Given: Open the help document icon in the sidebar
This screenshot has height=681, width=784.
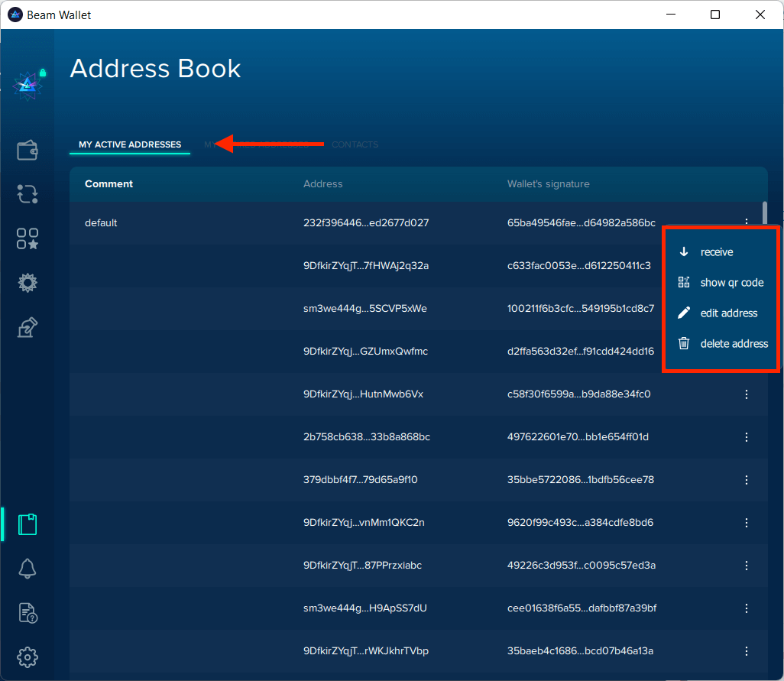Looking at the screenshot, I should pyautogui.click(x=28, y=612).
